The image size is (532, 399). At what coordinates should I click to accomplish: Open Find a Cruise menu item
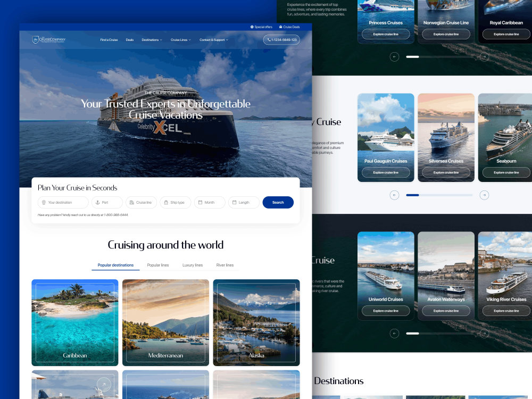pyautogui.click(x=109, y=40)
